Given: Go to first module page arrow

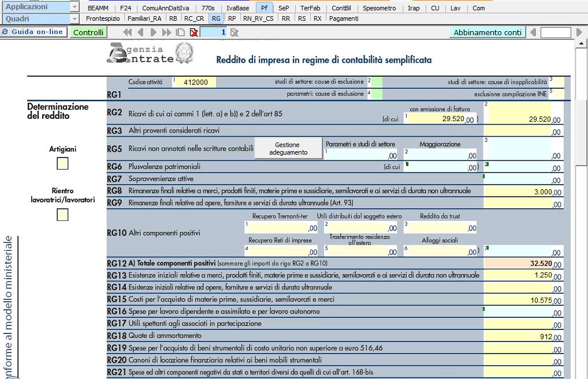Looking at the screenshot, I should (128, 32).
